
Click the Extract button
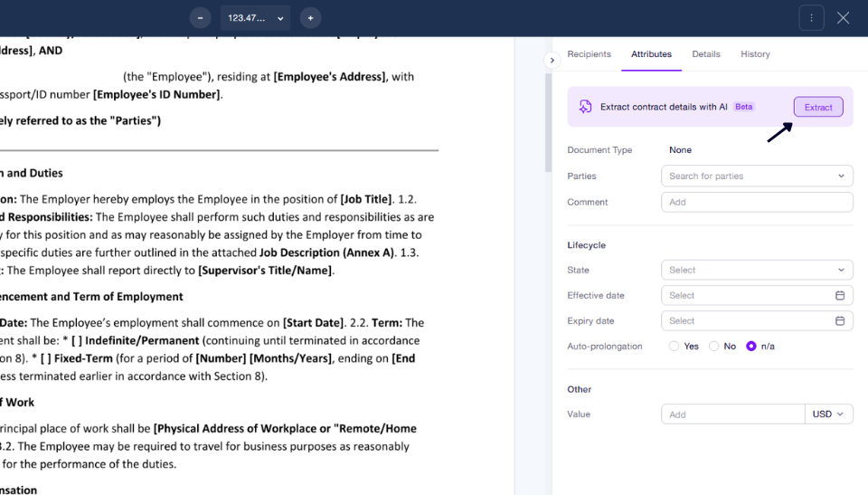coord(818,107)
